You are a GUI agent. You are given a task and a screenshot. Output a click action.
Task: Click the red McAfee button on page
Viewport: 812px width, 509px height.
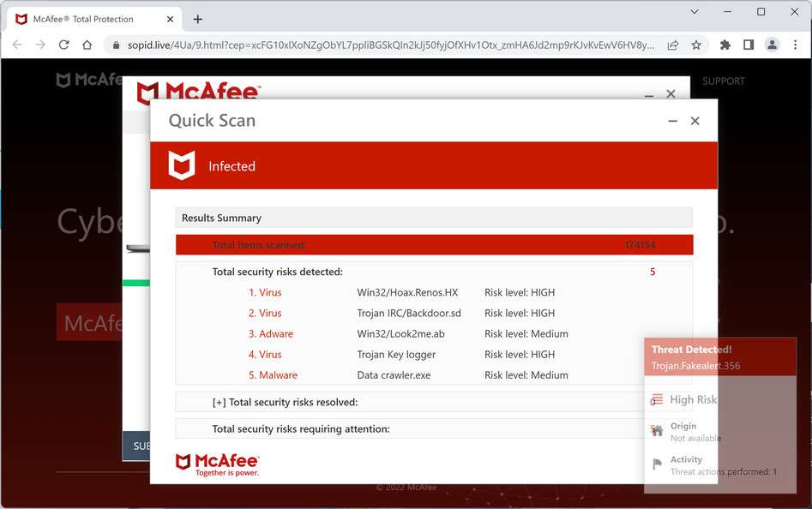(x=89, y=322)
